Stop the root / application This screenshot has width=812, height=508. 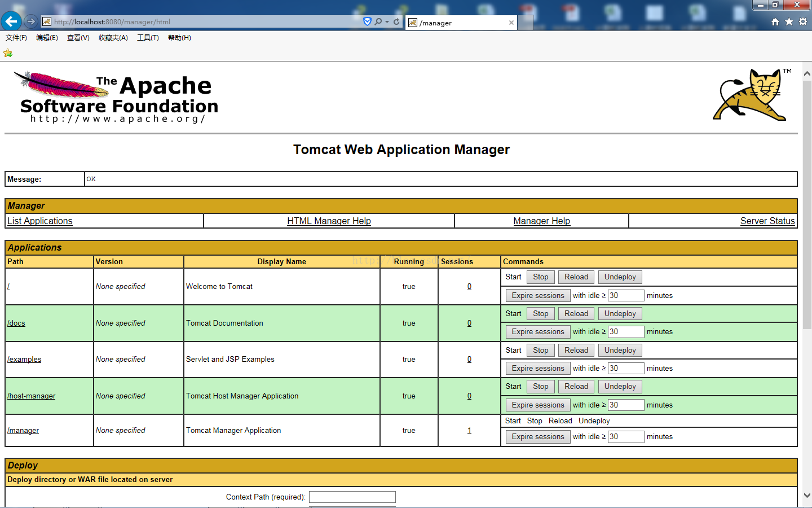coord(541,277)
